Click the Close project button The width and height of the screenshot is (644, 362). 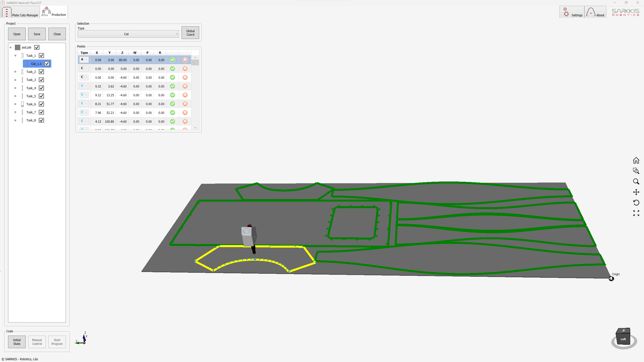[57, 34]
